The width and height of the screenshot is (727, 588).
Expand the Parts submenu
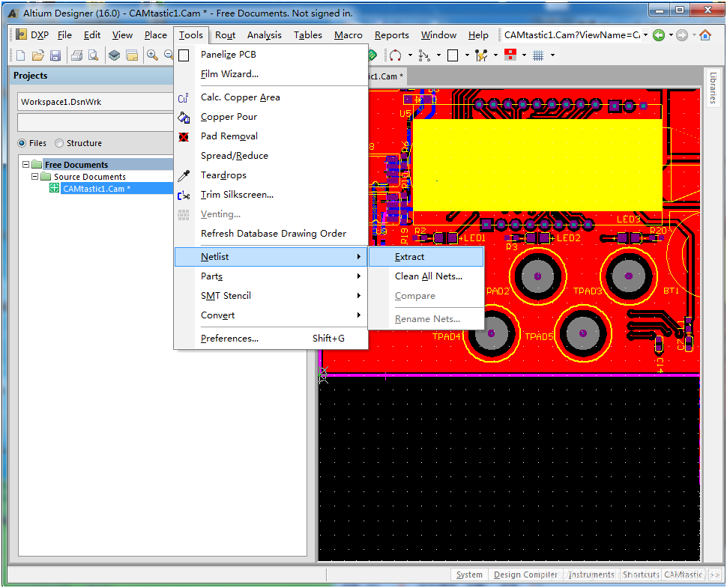(359, 276)
